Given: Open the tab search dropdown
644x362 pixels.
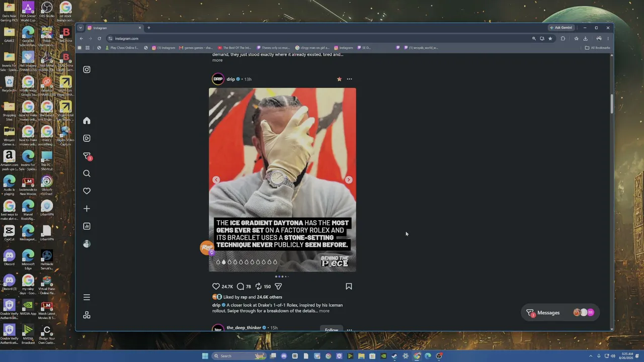Looking at the screenshot, I should (x=80, y=28).
